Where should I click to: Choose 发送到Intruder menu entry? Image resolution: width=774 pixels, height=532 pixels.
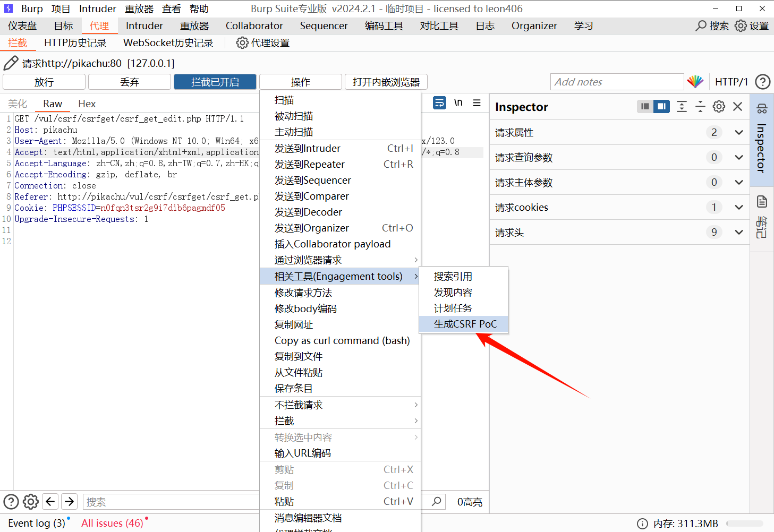(340, 149)
